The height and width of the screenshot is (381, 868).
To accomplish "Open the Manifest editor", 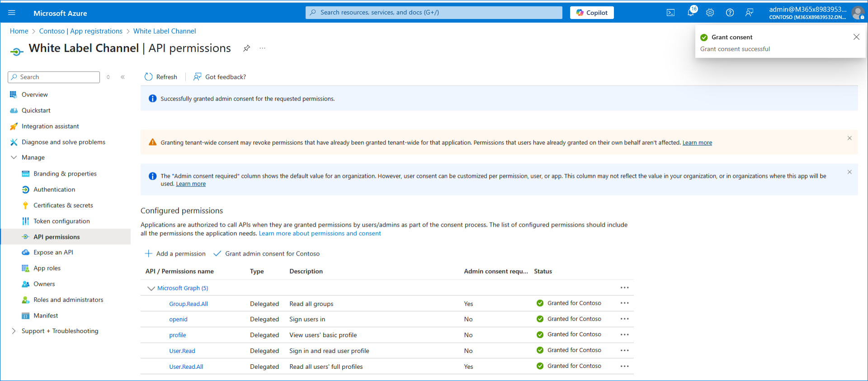I will (46, 316).
